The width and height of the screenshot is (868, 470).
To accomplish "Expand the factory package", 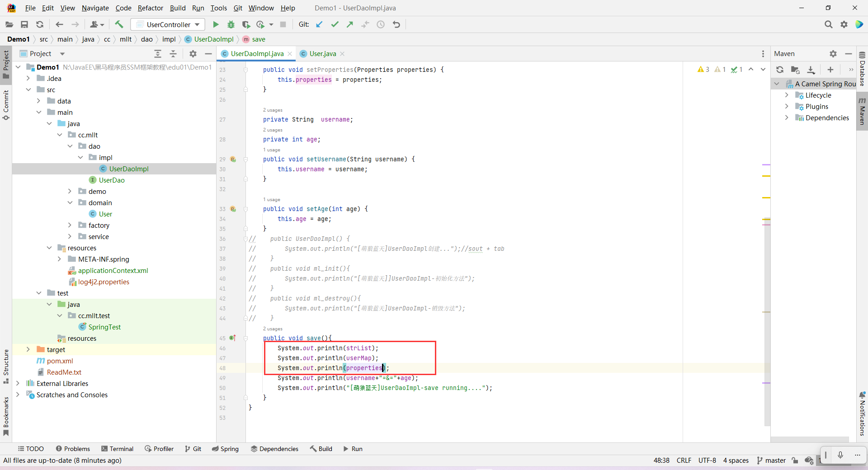I will 70,225.
